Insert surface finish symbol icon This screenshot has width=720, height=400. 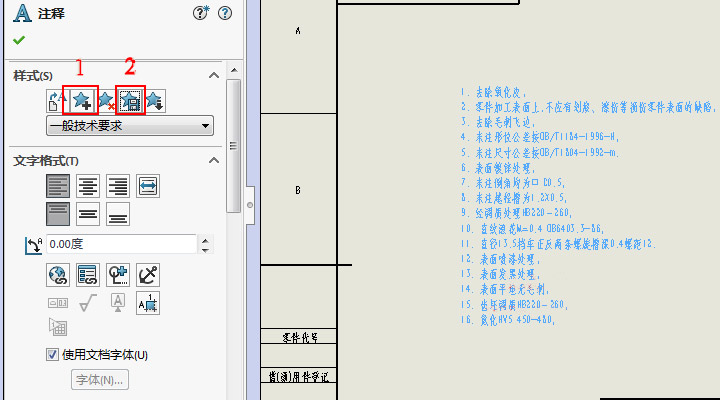pos(88,303)
